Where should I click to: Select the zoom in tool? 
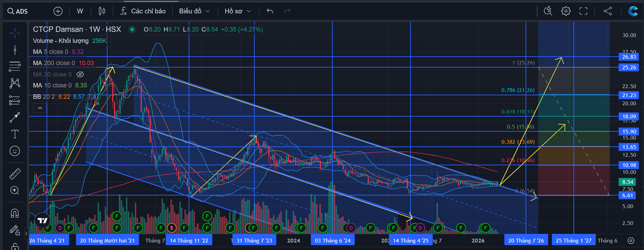click(15, 191)
